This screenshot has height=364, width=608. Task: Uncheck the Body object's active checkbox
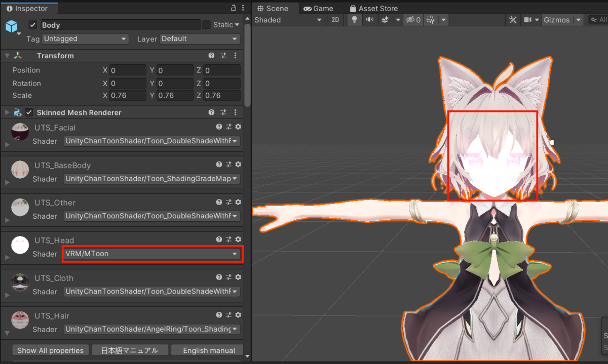[x=33, y=25]
